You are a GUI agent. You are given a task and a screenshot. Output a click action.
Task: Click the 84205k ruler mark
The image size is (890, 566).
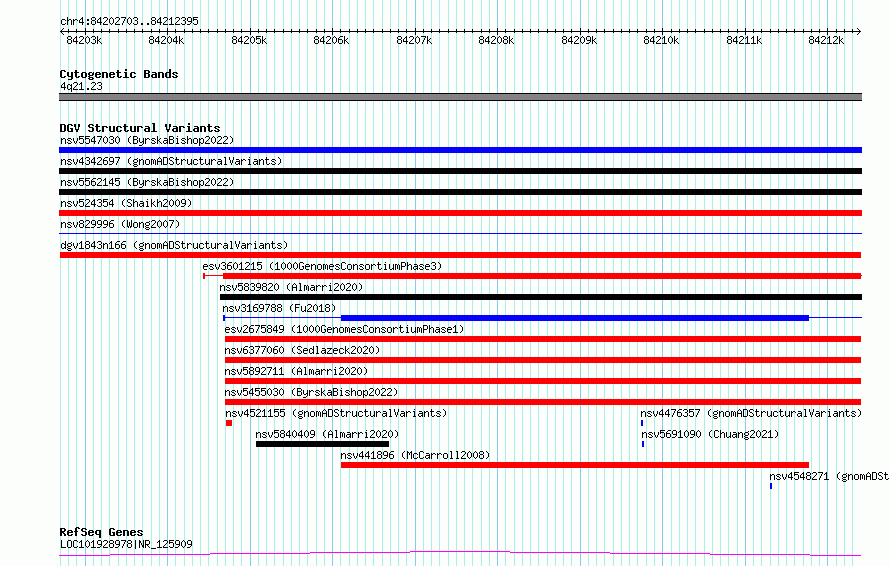(249, 40)
